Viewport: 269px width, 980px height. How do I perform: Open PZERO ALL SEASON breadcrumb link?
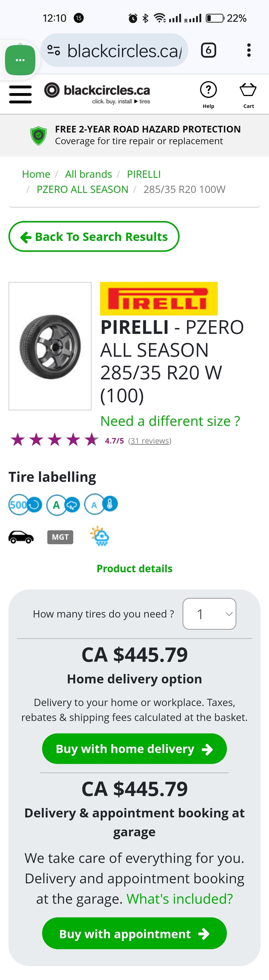coord(82,190)
